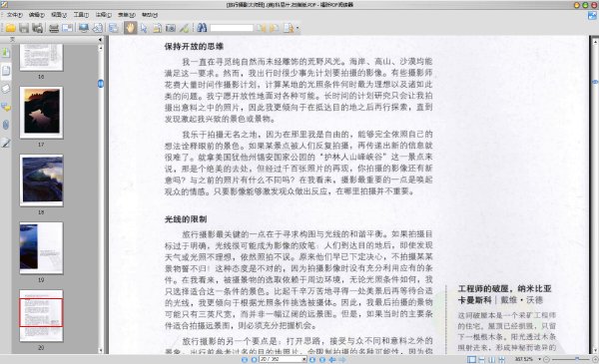Viewport: 599px width, 364px height.
Task: Select the page 16 thumbnail
Action: pos(41,57)
